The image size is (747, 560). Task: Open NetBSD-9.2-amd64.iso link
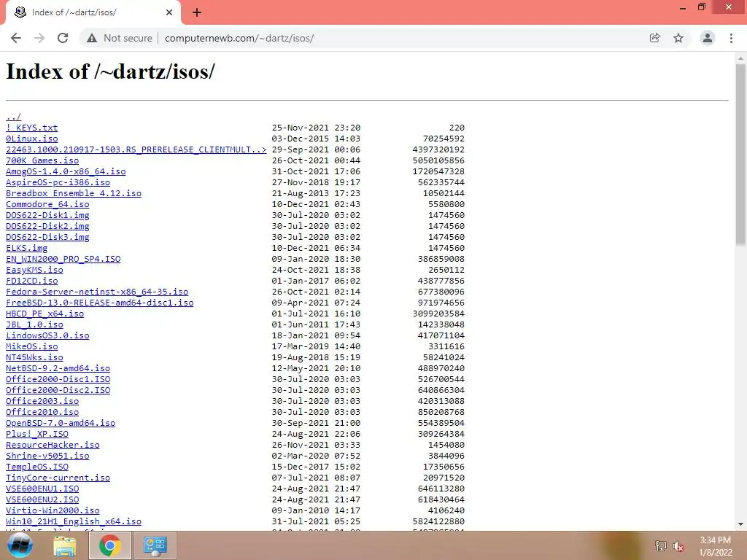58,368
